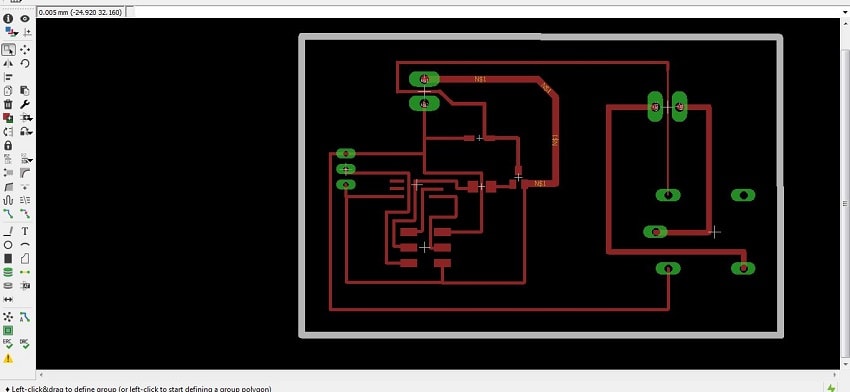Select the Miter corner tool
This screenshot has height=392, width=850.
pyautogui.click(x=25, y=172)
